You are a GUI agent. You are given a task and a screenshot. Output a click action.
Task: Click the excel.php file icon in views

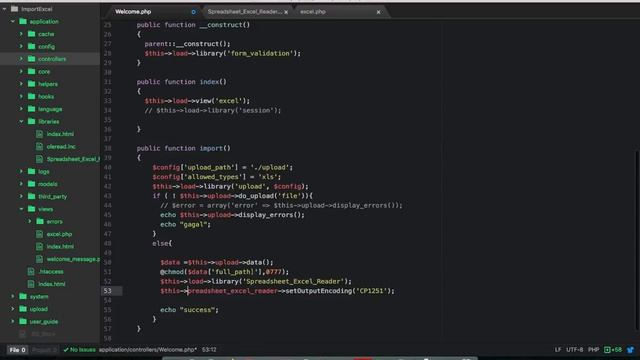[x=40, y=234]
